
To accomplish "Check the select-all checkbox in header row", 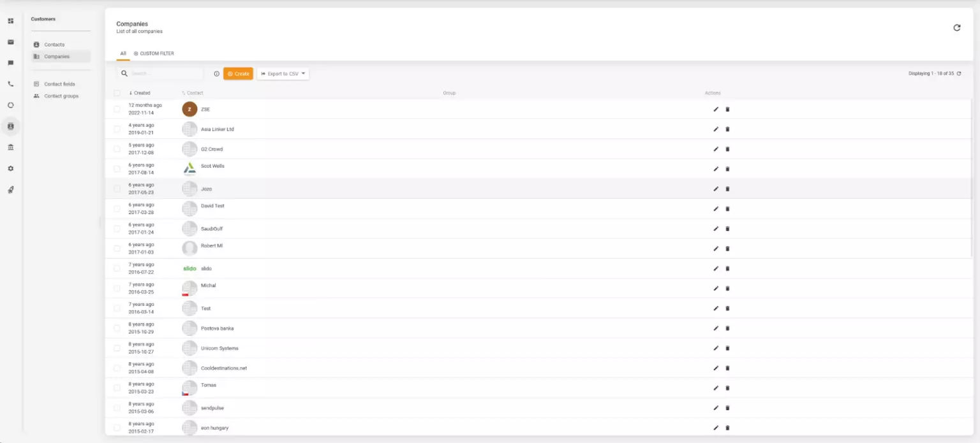I will (117, 92).
